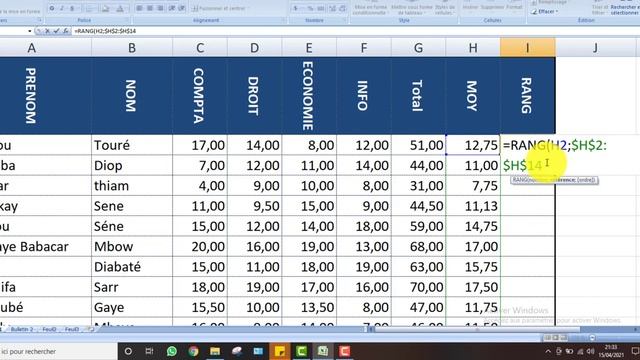This screenshot has width=640, height=360.
Task: Select the ECONOMIE header cell
Action: (x=309, y=96)
